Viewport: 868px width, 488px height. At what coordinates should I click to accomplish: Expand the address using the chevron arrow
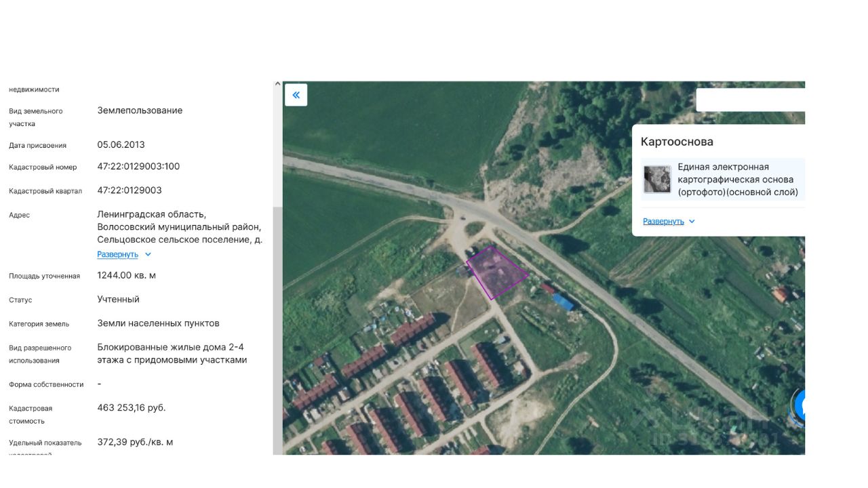pos(149,255)
